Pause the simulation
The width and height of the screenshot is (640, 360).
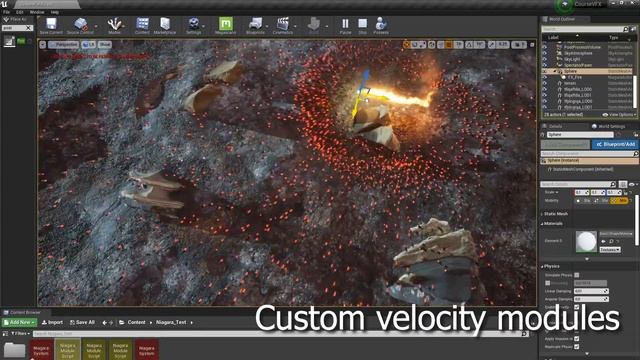click(x=345, y=26)
